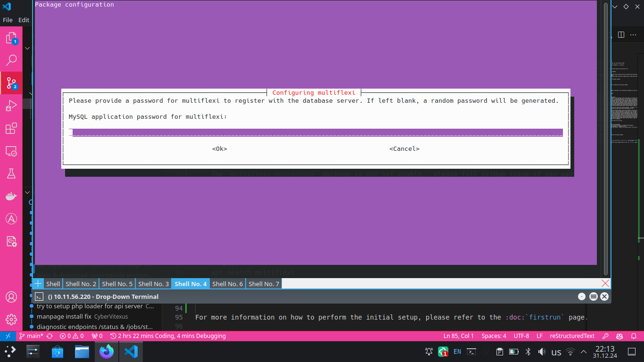
Task: Open the Ansible activity bar view
Action: tap(11, 219)
